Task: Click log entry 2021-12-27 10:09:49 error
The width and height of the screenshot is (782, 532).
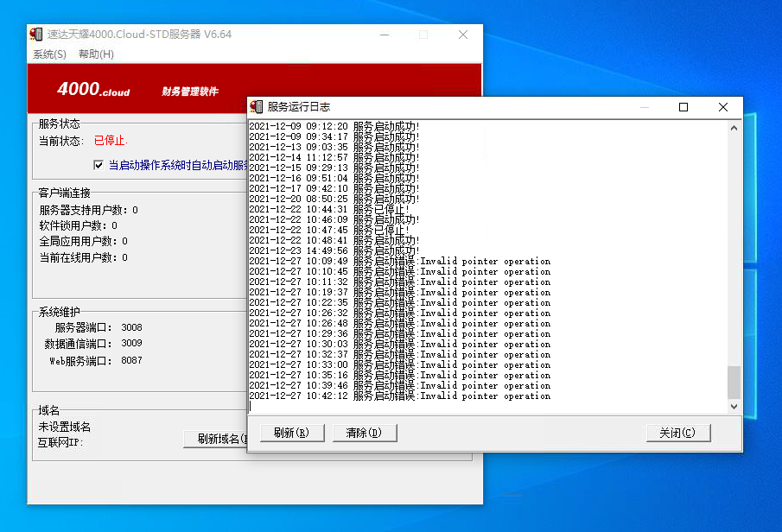Action: pos(399,261)
